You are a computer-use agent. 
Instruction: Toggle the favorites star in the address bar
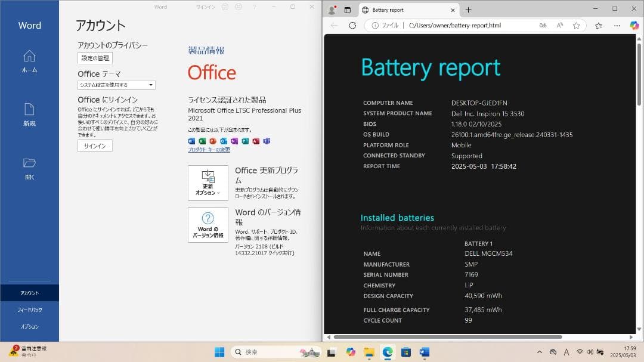click(x=576, y=25)
